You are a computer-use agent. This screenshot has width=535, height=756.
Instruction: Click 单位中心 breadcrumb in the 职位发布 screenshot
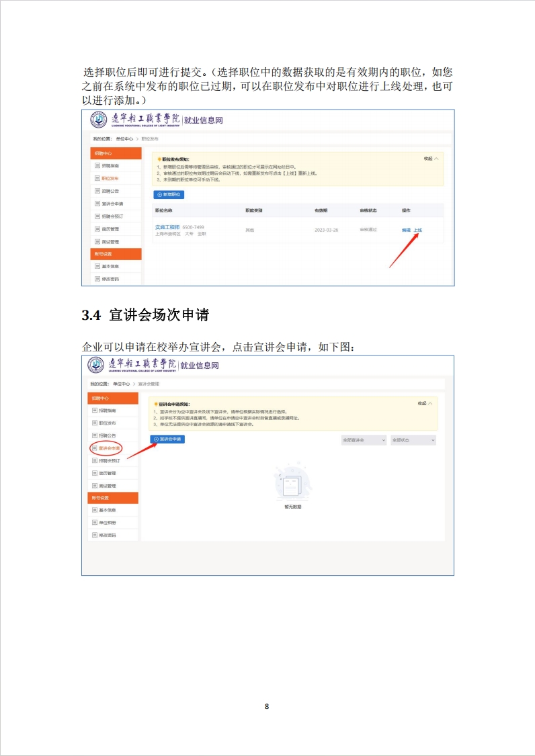(124, 139)
